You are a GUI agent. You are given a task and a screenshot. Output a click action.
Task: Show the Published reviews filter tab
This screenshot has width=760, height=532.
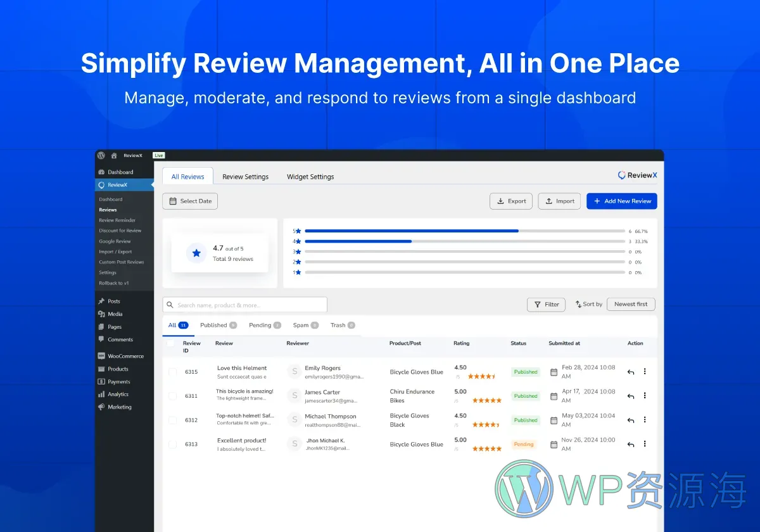pyautogui.click(x=218, y=326)
